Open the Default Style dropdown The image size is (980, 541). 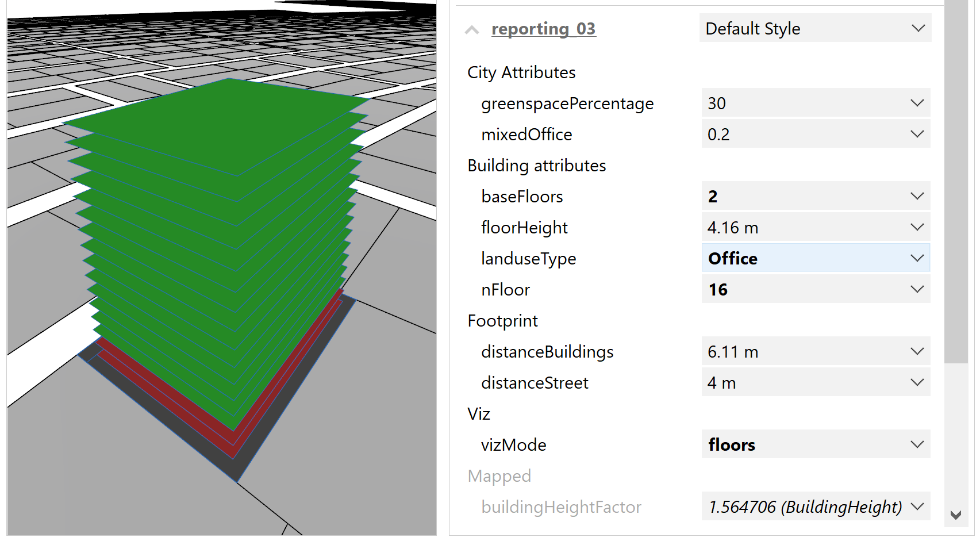pos(917,28)
